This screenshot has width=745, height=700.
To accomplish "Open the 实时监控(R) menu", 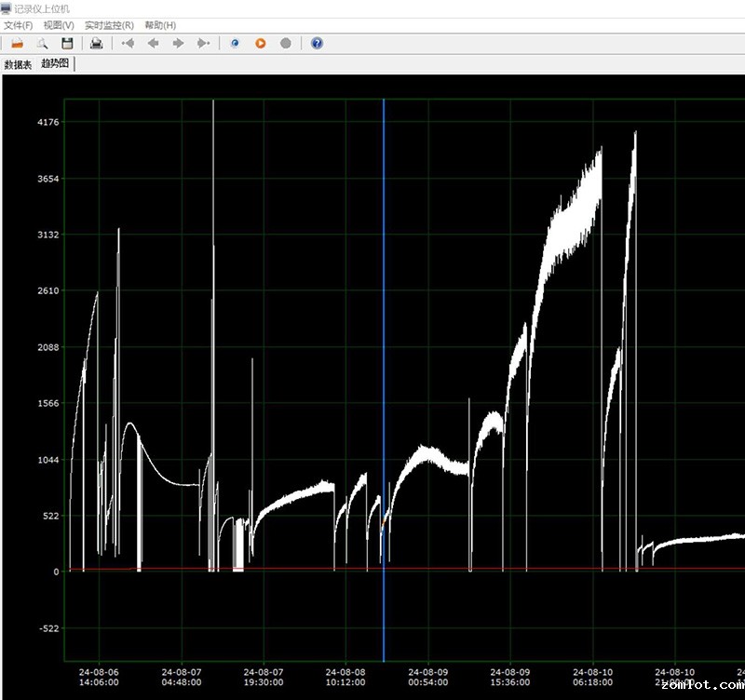I will pos(109,25).
